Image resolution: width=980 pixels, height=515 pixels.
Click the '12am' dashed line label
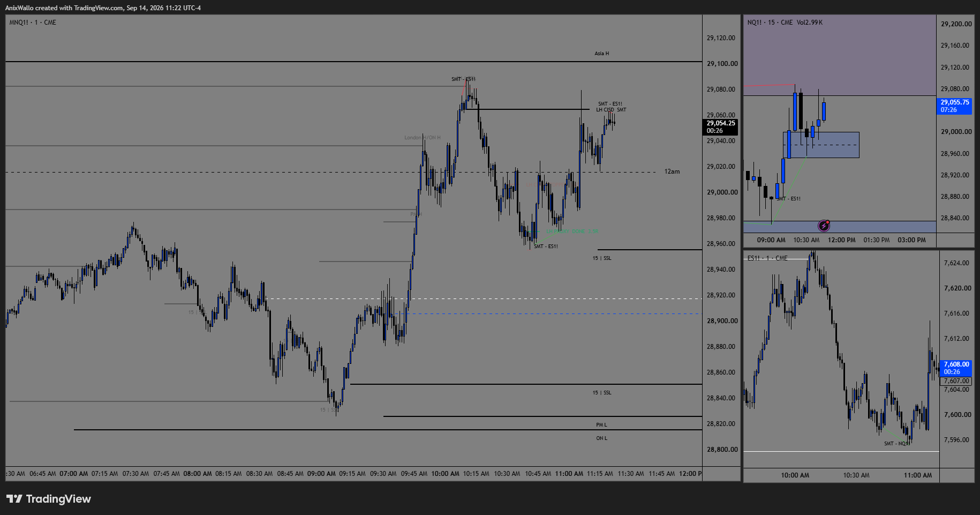pos(672,171)
